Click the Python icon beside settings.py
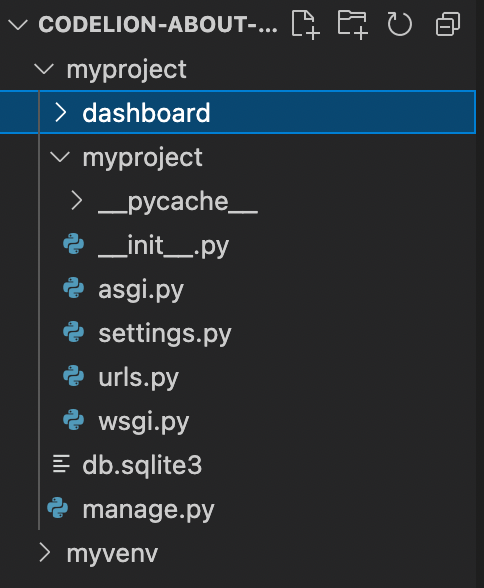 pyautogui.click(x=74, y=332)
